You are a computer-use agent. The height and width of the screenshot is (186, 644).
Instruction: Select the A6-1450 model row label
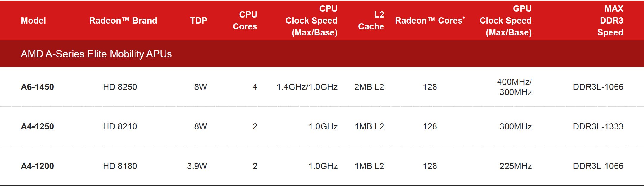(38, 87)
